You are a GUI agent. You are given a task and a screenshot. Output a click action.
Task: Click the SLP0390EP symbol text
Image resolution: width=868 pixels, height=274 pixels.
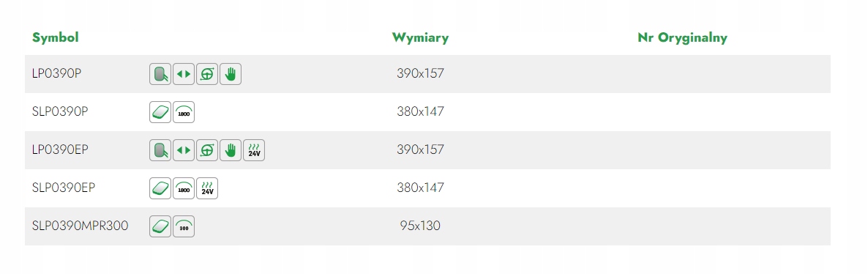(64, 188)
